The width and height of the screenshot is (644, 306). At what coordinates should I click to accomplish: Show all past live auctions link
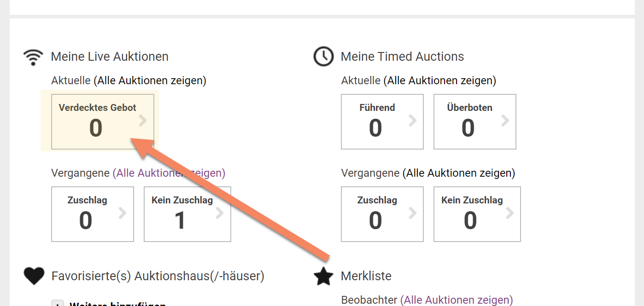point(169,173)
